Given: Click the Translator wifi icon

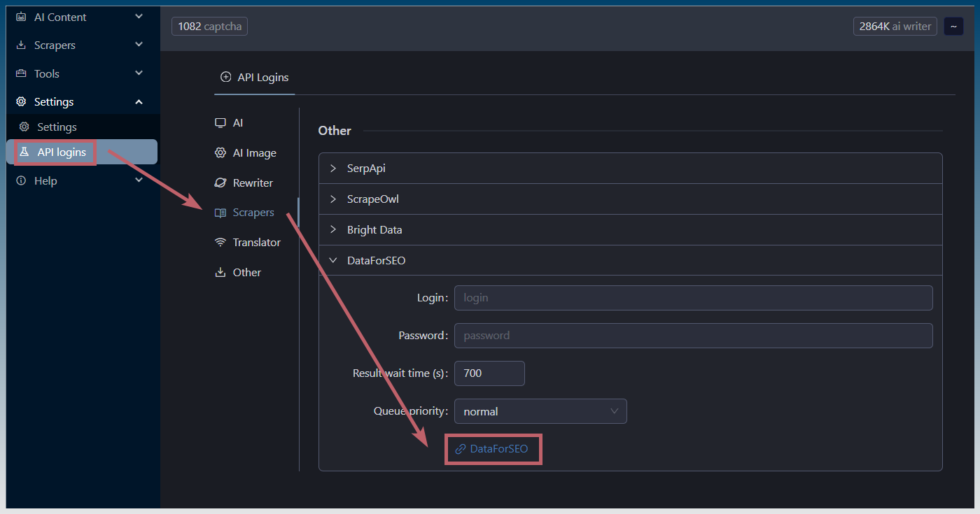Looking at the screenshot, I should tap(220, 243).
